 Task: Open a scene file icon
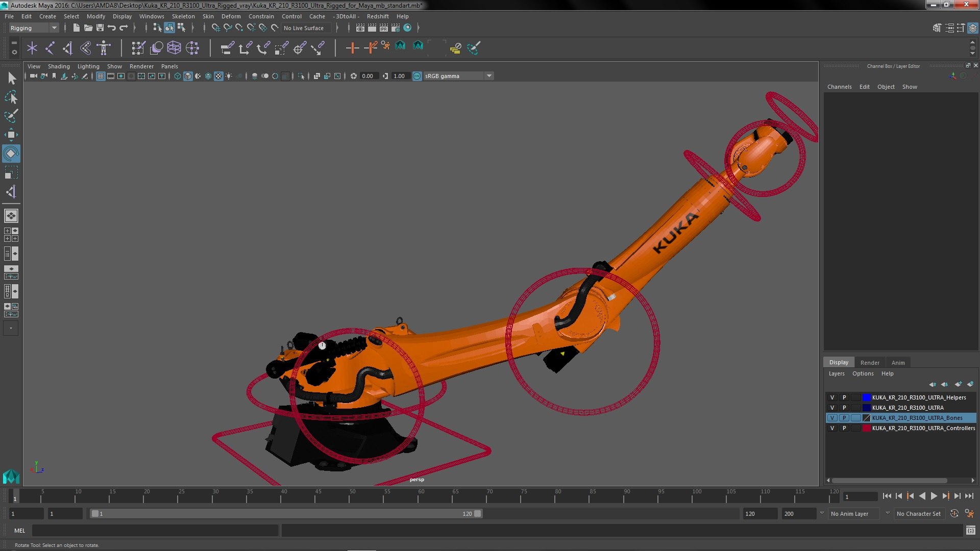tap(88, 28)
